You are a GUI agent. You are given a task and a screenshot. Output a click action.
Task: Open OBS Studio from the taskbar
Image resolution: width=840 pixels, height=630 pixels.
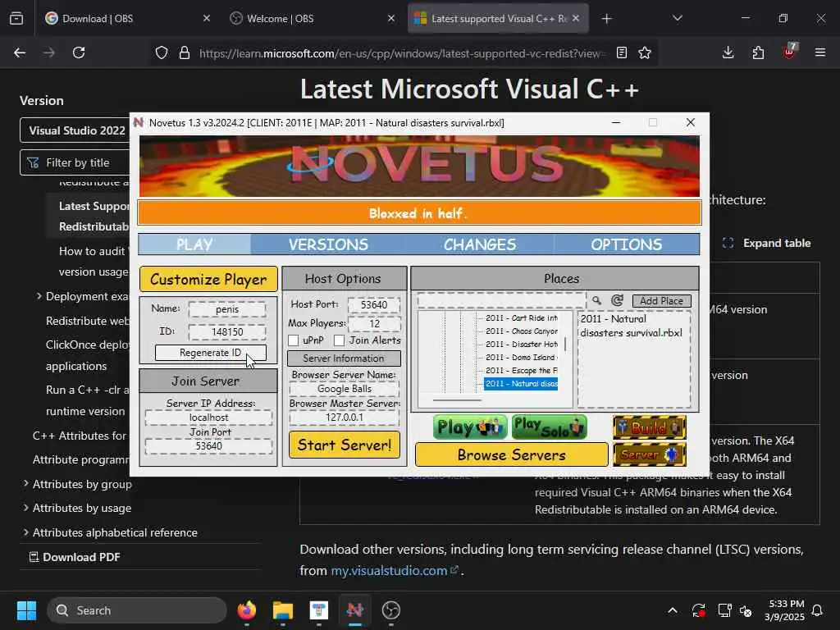coord(391,610)
